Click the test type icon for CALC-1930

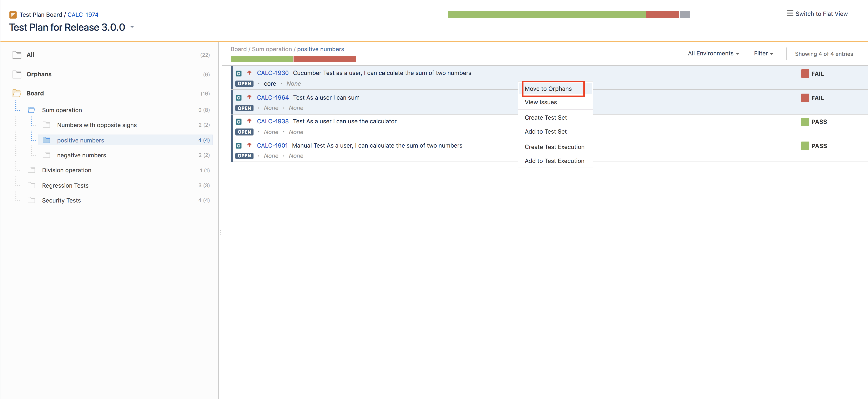point(239,73)
